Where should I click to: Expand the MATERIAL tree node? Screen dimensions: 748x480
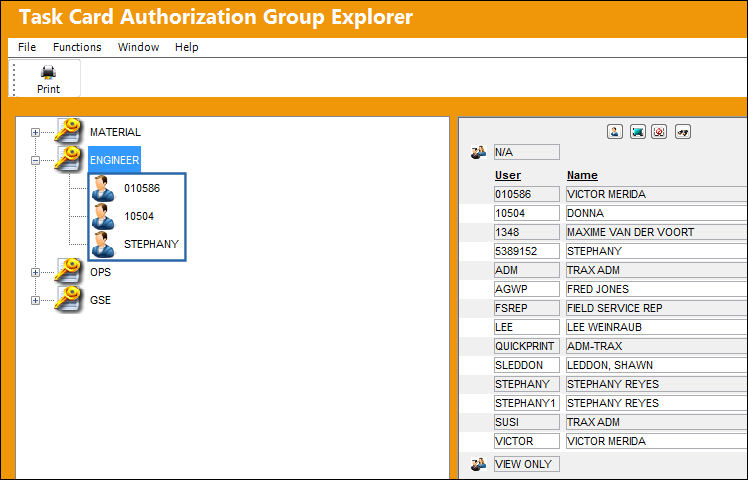click(35, 132)
